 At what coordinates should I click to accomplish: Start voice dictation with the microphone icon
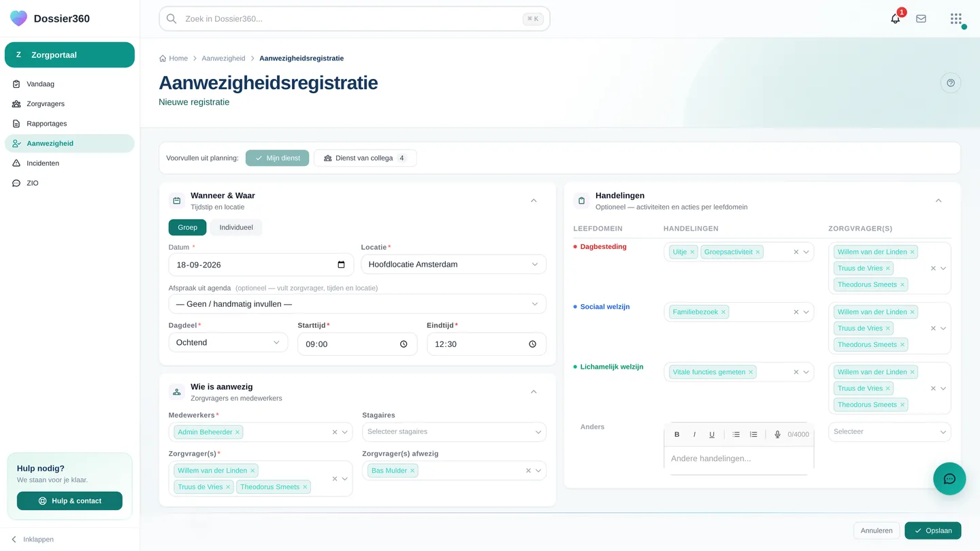777,435
